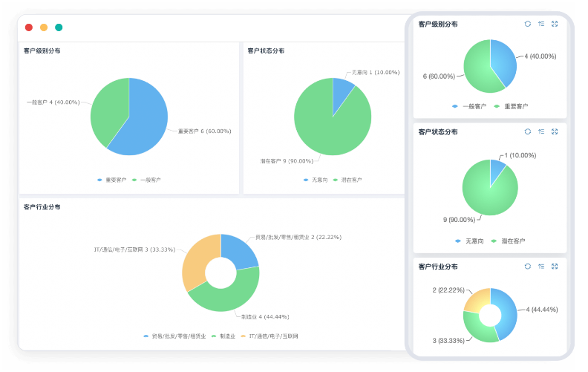The image size is (588, 372).
Task: Toggle 贸易/批发/零售/租赁业 legend entry
Action: pyautogui.click(x=174, y=336)
